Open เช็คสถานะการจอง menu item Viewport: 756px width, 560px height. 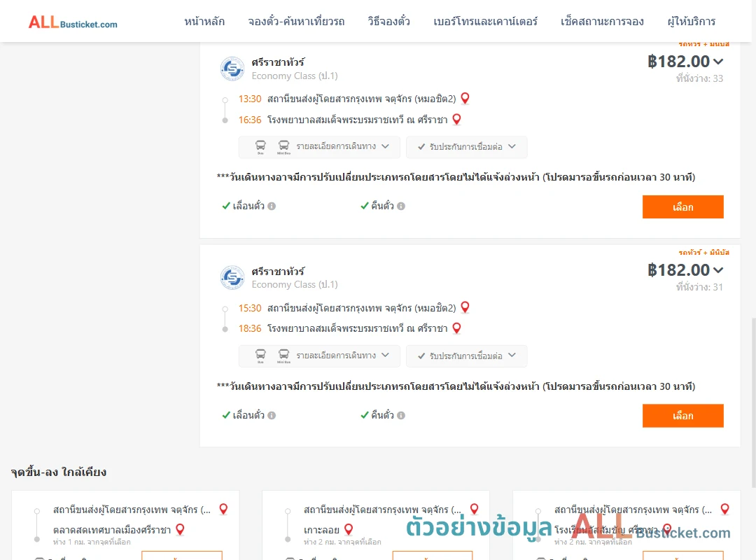click(602, 21)
